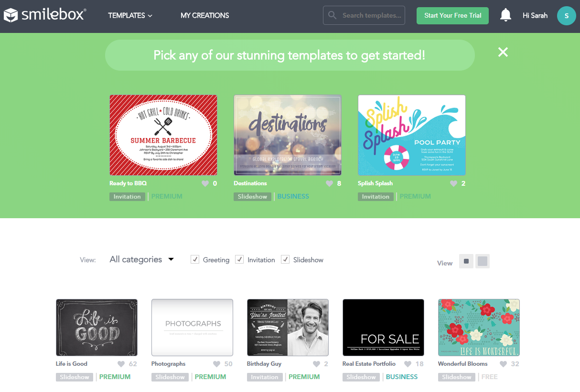580x392 pixels.
Task: Open the Templates dropdown menu
Action: [x=130, y=15]
